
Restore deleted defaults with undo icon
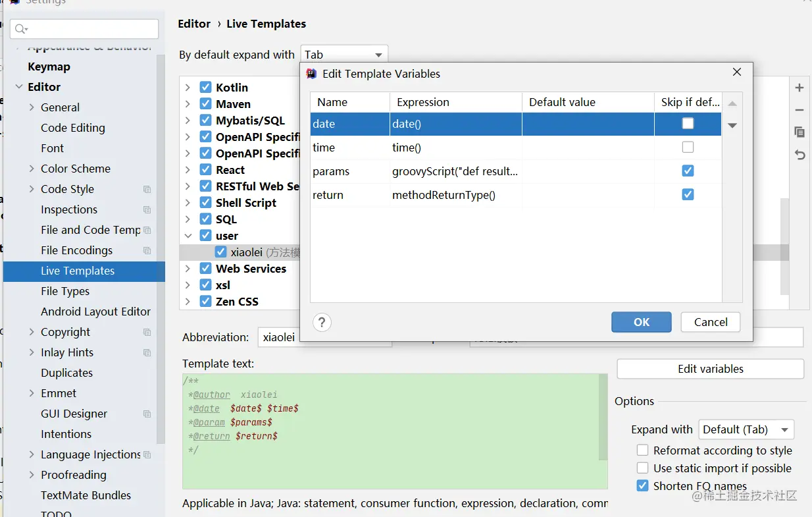[799, 155]
